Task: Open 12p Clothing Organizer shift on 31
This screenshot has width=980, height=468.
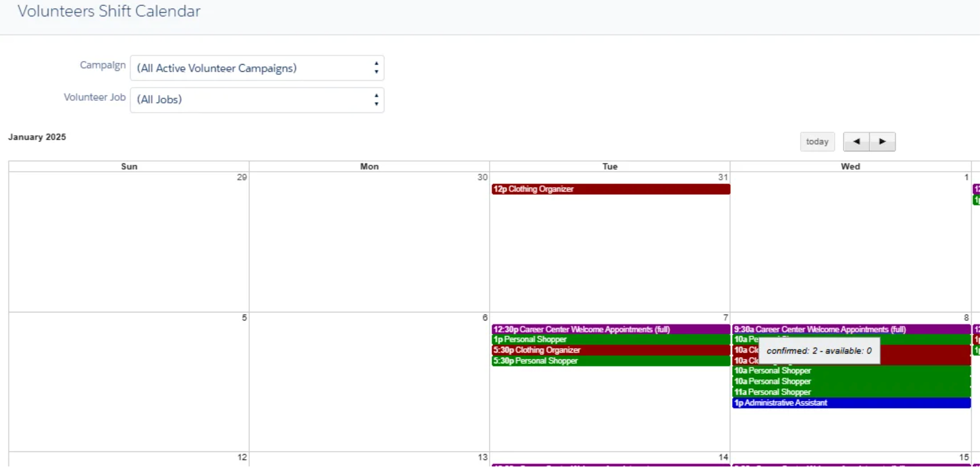Action: (610, 189)
